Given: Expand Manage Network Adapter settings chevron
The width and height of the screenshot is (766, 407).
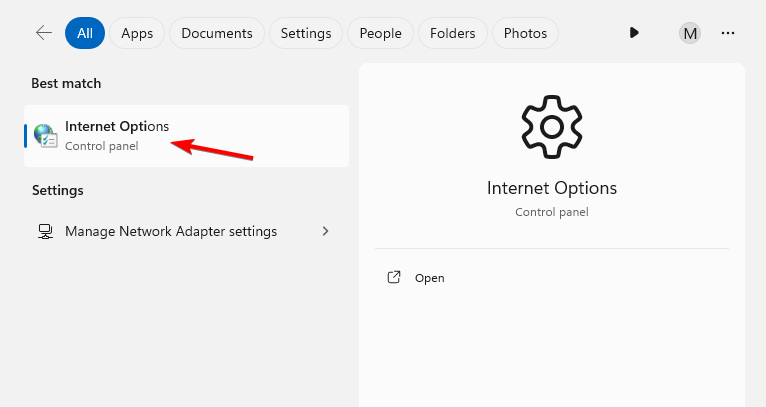Looking at the screenshot, I should tap(325, 231).
